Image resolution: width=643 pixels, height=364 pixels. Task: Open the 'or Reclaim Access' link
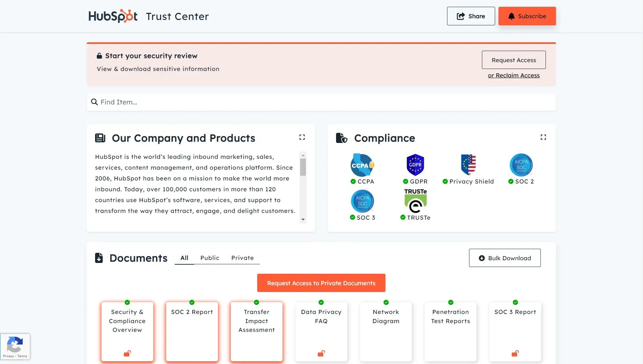click(514, 75)
